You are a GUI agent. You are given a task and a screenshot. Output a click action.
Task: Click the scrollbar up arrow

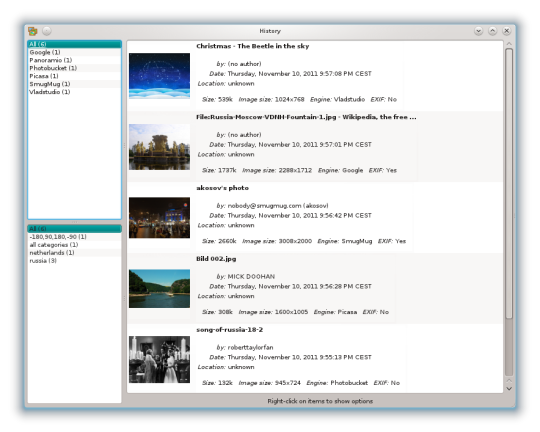(x=509, y=44)
